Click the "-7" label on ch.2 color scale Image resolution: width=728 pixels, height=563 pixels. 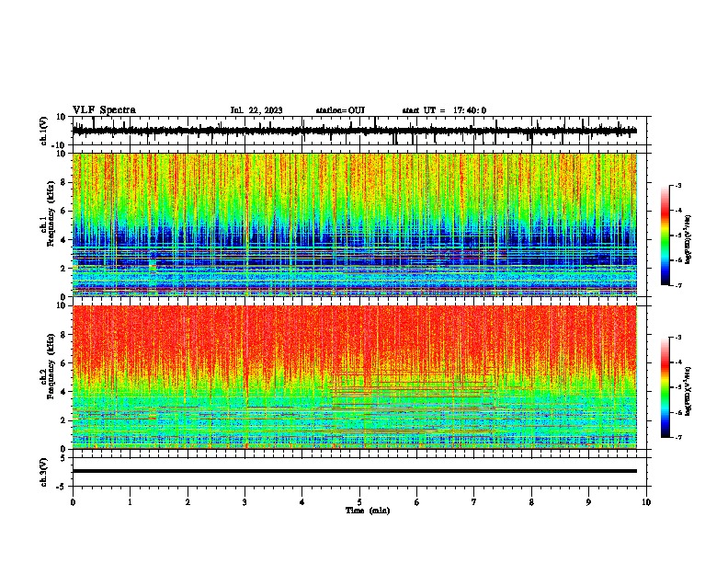pyautogui.click(x=678, y=438)
